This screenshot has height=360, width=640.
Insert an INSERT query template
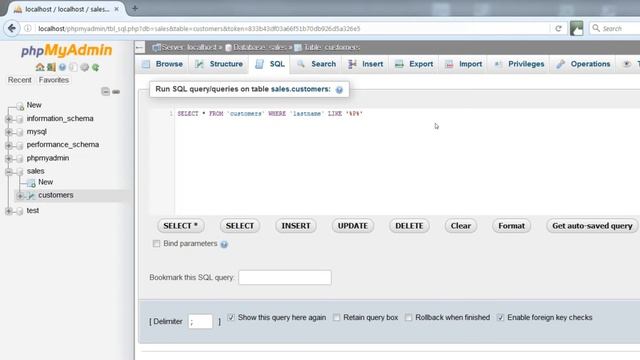296,226
